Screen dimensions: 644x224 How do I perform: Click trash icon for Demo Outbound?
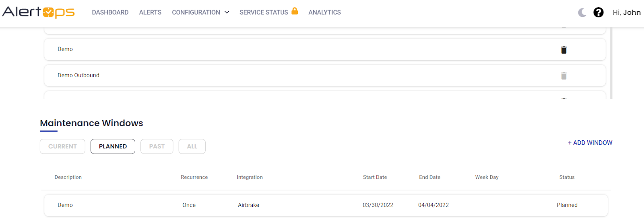tap(563, 76)
